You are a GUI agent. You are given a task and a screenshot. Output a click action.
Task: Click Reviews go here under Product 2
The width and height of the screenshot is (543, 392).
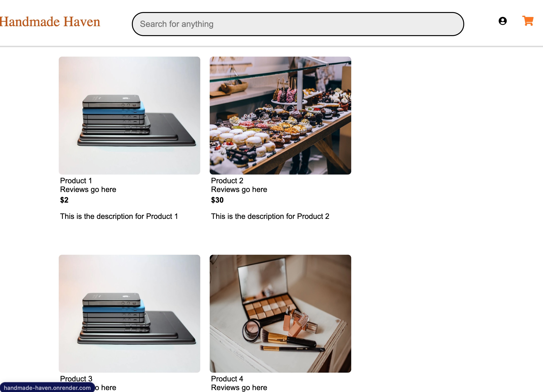click(x=239, y=189)
